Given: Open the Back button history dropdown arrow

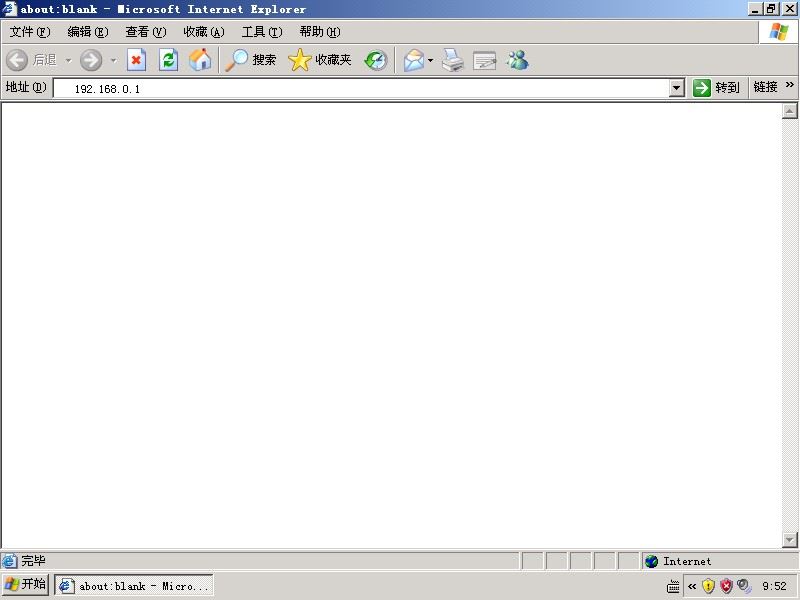Looking at the screenshot, I should coord(68,60).
